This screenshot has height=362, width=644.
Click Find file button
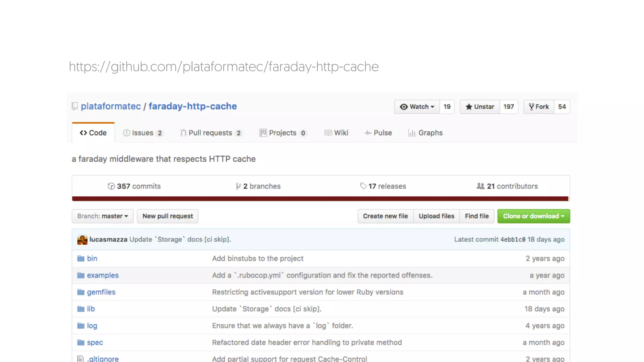pyautogui.click(x=477, y=216)
